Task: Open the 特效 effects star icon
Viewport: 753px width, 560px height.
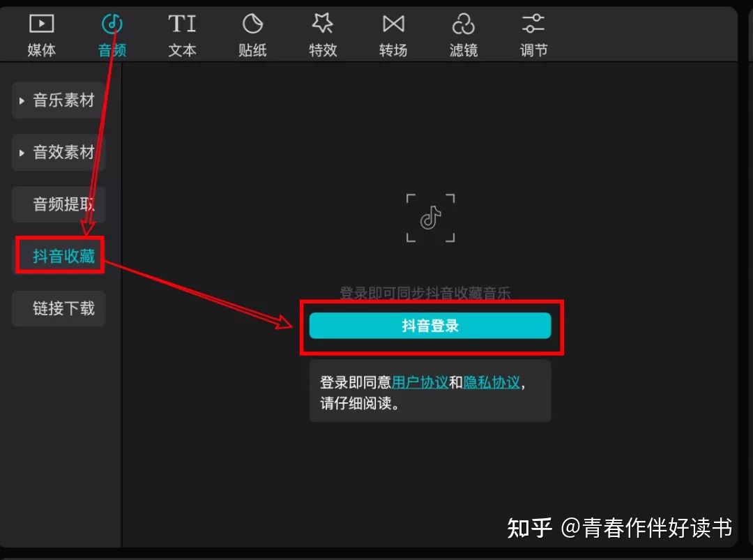Action: [323, 24]
